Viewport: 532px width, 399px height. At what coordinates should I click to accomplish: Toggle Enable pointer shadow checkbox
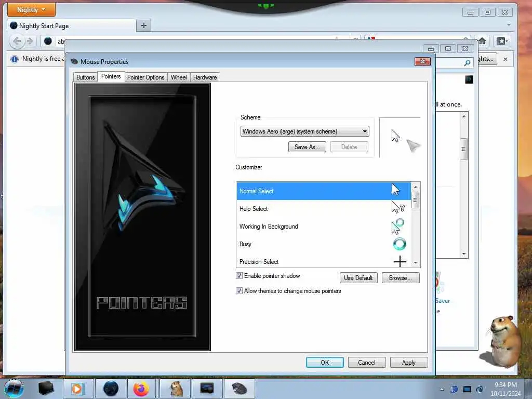(x=239, y=276)
